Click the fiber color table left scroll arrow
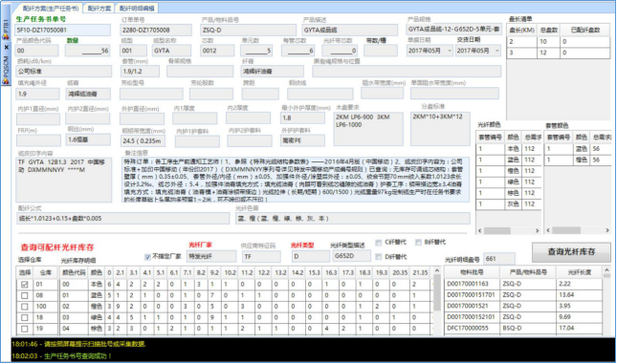The height and width of the screenshot is (364, 617). click(479, 231)
